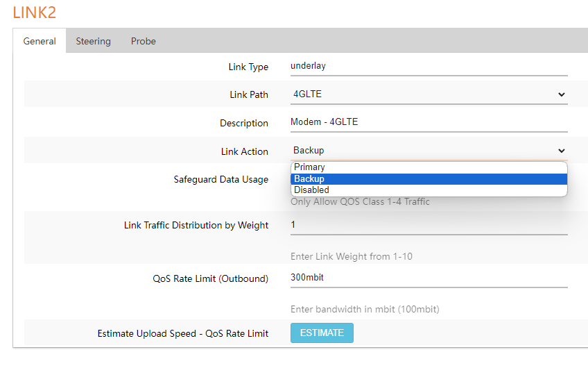Focus the QoS Rate Limit 300mbit field
The width and height of the screenshot is (588, 368).
tap(429, 278)
